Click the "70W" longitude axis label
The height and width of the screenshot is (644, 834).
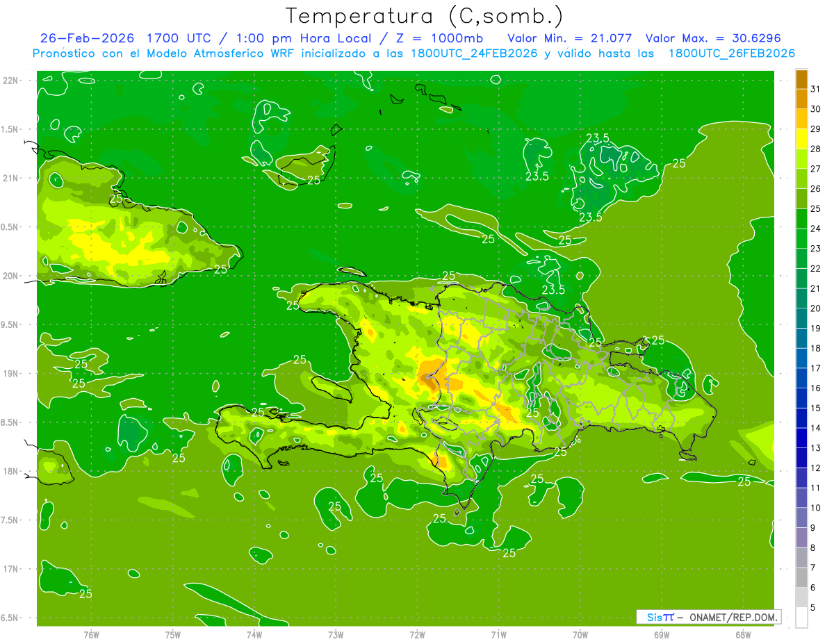point(580,635)
